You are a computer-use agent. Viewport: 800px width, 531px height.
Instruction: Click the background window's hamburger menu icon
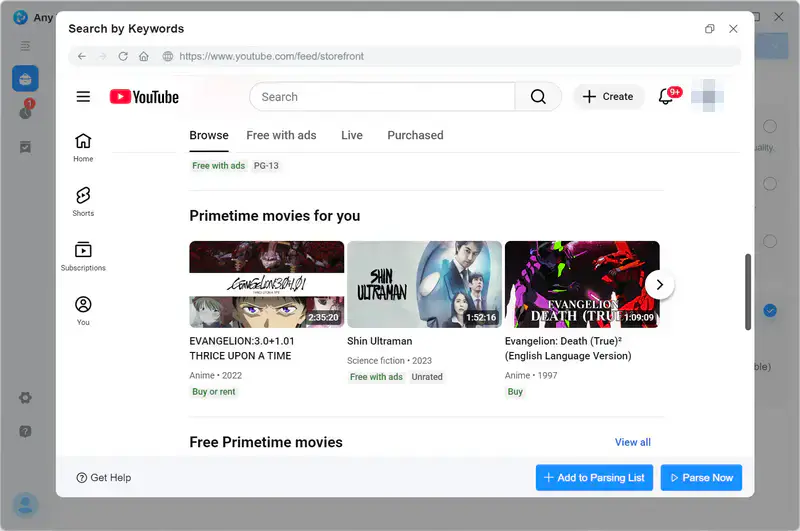click(x=25, y=46)
